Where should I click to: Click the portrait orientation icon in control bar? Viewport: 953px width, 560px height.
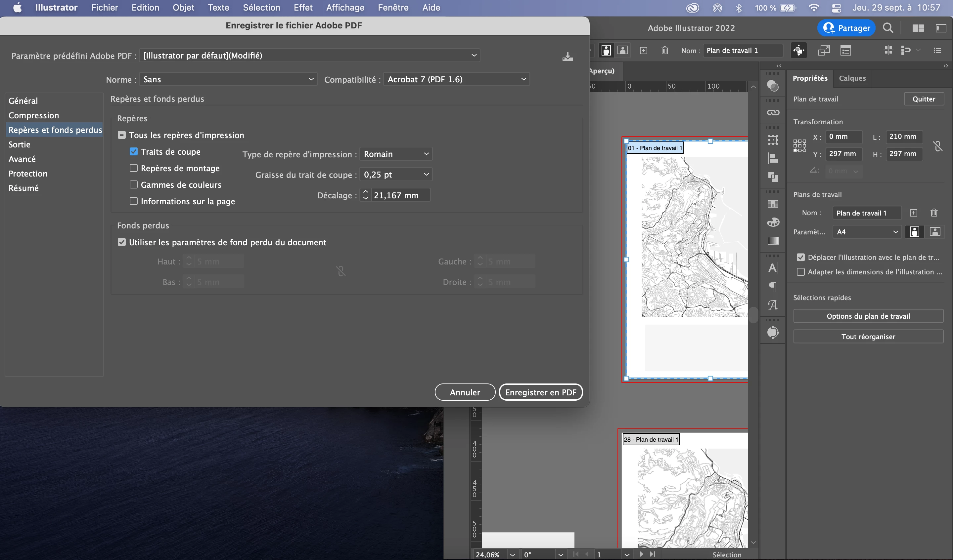pyautogui.click(x=606, y=50)
